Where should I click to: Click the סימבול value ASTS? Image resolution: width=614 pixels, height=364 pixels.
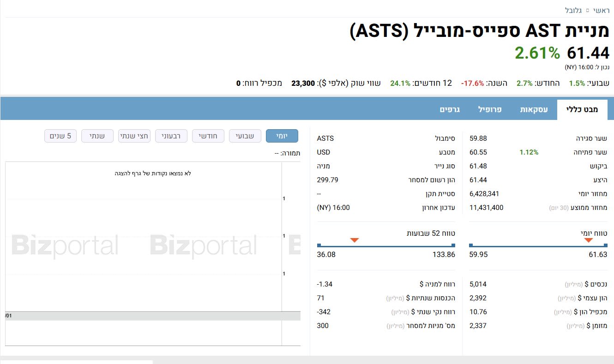[x=325, y=138]
